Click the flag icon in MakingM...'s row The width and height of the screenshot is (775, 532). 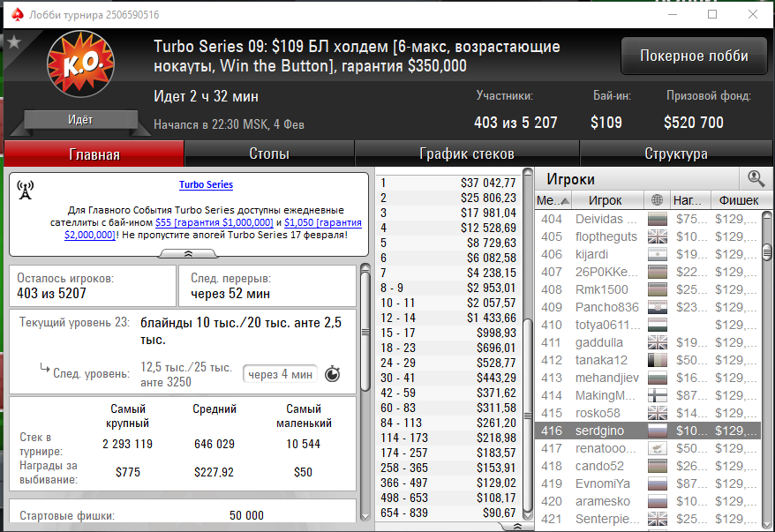pyautogui.click(x=658, y=395)
